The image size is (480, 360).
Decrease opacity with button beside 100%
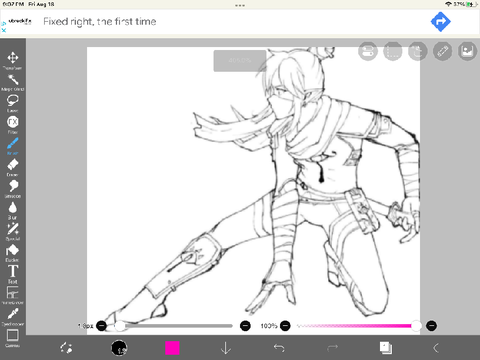click(x=285, y=326)
